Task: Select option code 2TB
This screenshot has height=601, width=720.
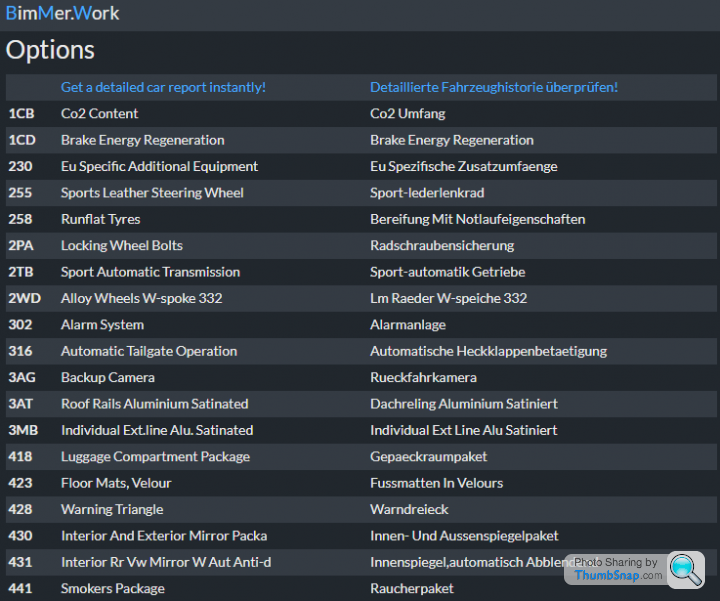Action: 21,272
